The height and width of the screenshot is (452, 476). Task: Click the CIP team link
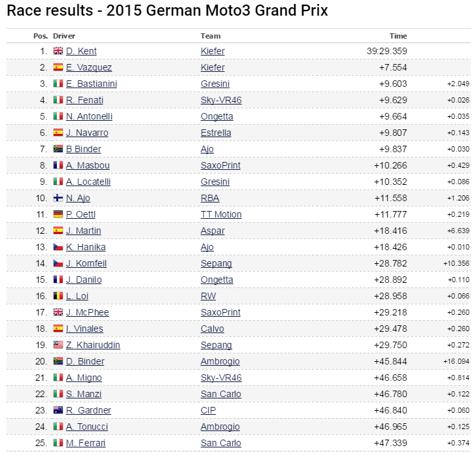coord(208,410)
